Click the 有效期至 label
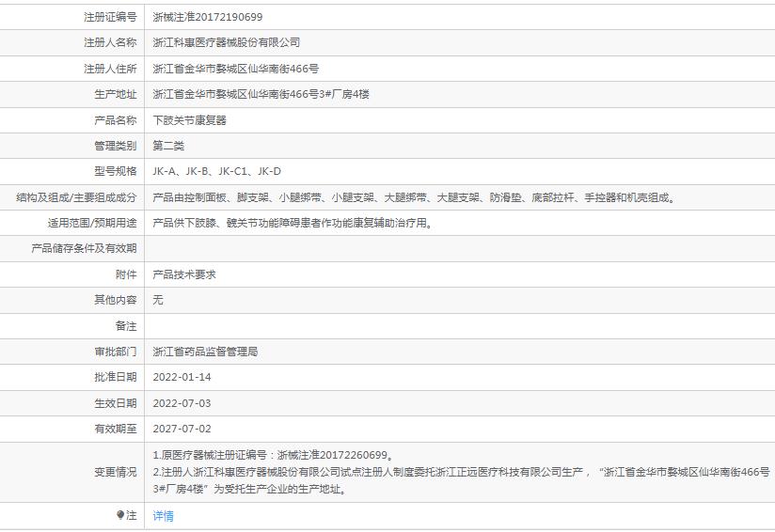This screenshot has width=775, height=532. pos(116,429)
